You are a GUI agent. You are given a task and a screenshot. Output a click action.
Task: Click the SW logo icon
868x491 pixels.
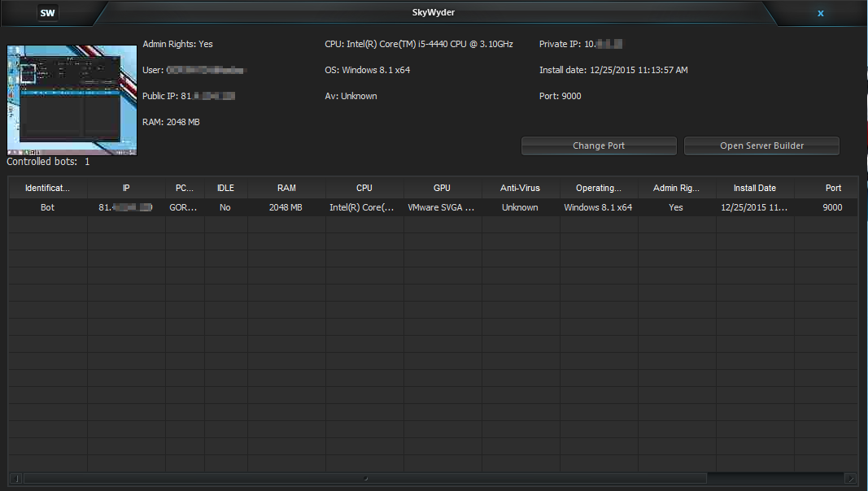[x=48, y=13]
